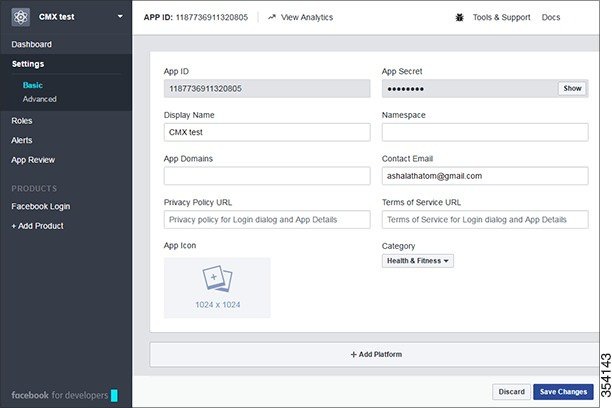Click the View Analytics chart icon
The image size is (612, 408).
point(272,17)
